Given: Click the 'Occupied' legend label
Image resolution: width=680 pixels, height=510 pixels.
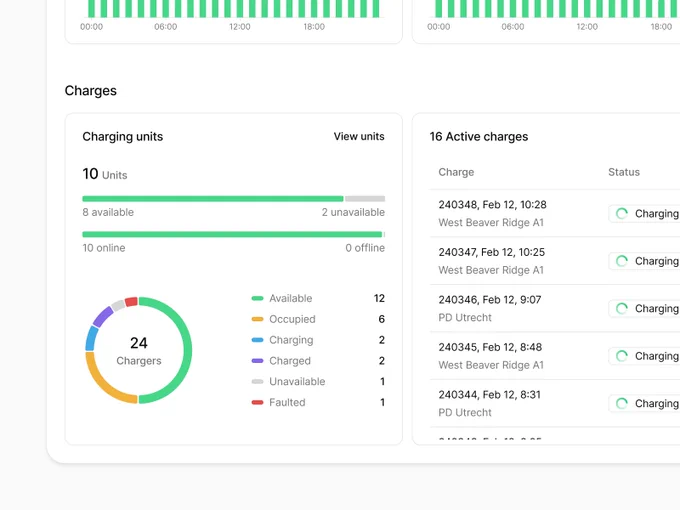Looking at the screenshot, I should point(292,319).
